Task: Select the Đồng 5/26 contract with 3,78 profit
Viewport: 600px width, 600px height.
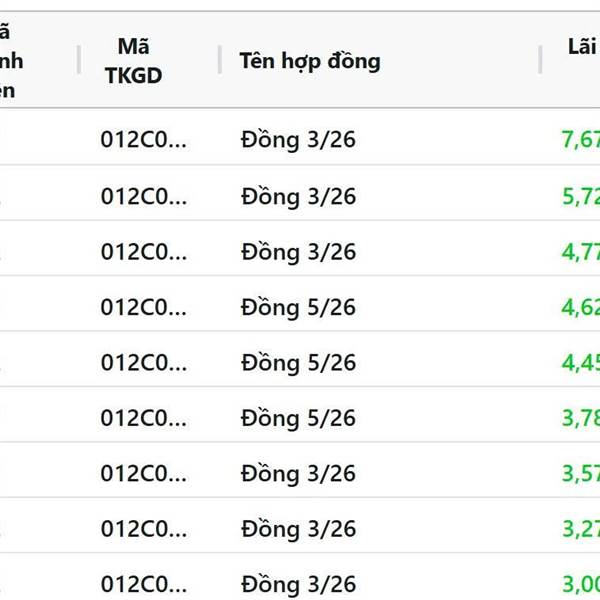Action: (298, 418)
